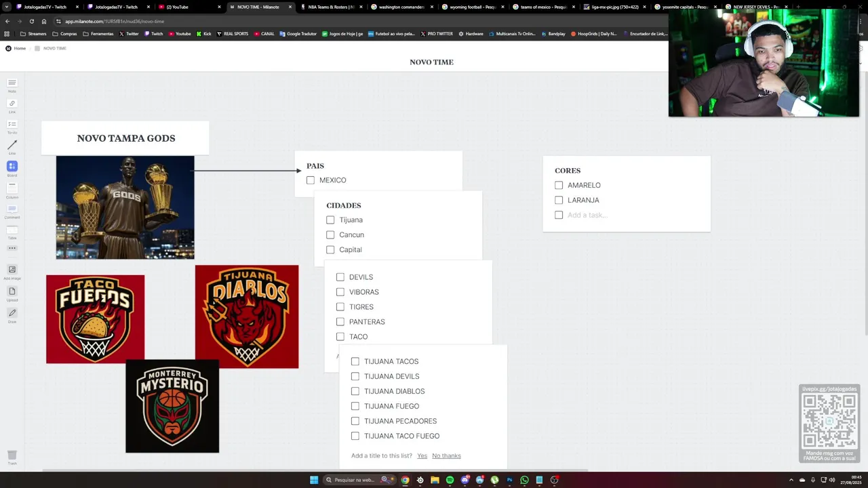
Task: Click the browser home button icon
Action: pyautogui.click(x=44, y=21)
